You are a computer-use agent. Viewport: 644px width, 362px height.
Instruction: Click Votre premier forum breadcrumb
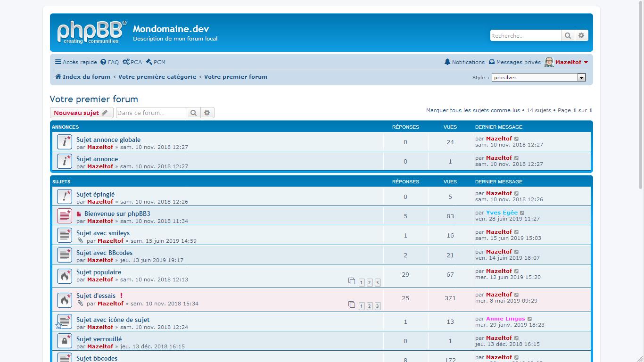pyautogui.click(x=236, y=77)
